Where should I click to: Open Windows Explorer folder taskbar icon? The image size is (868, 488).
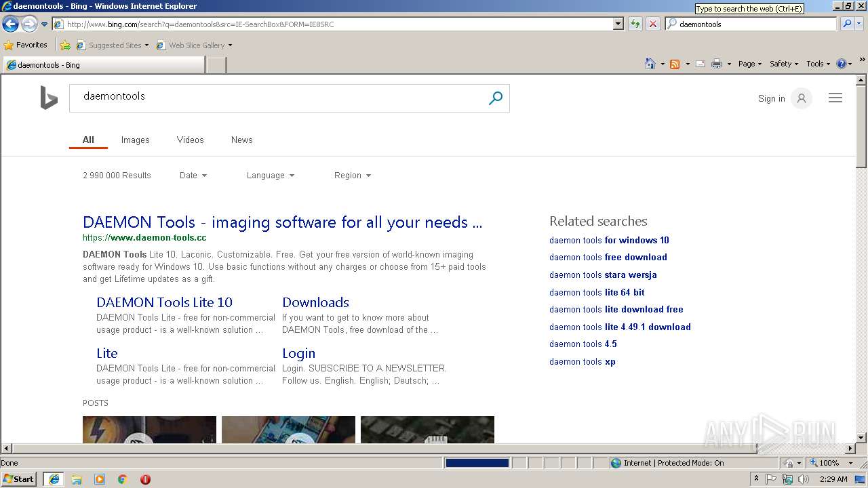pos(77,479)
